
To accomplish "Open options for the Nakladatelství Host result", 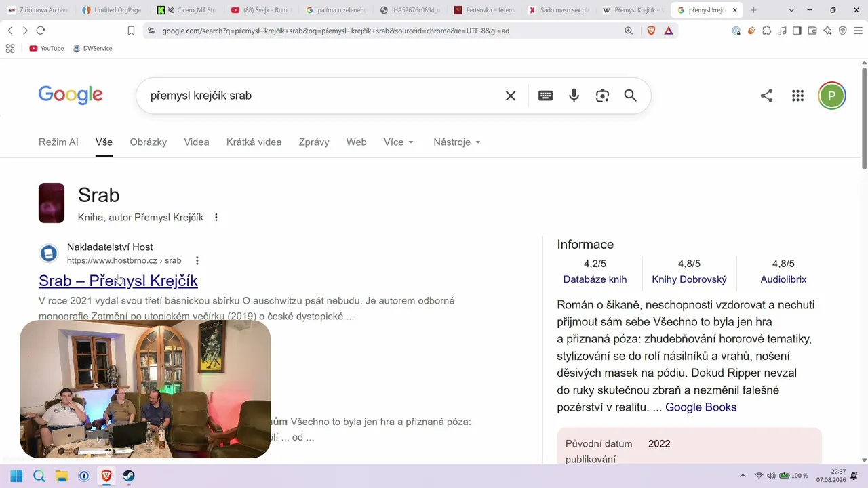I will [197, 260].
